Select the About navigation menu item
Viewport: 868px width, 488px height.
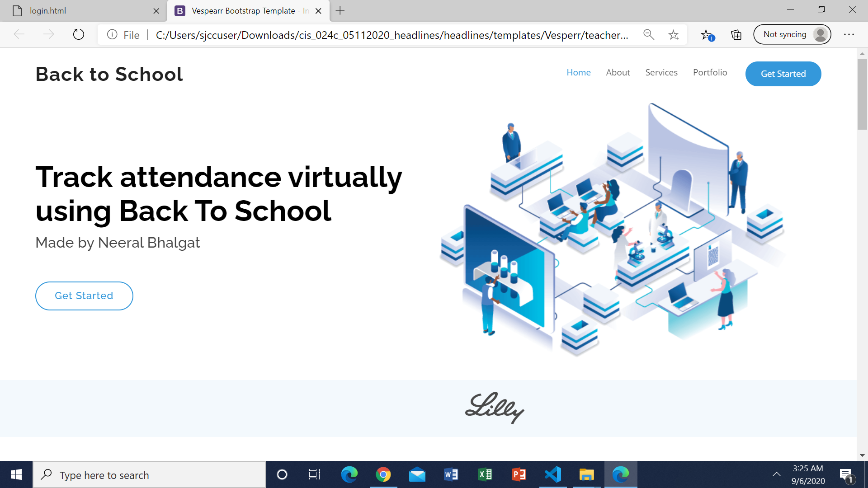pos(618,72)
